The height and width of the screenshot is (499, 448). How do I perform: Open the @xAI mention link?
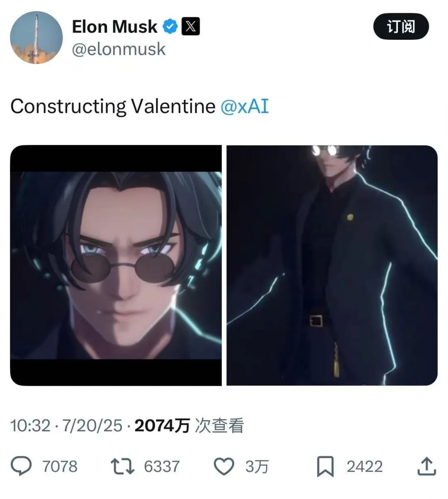244,106
